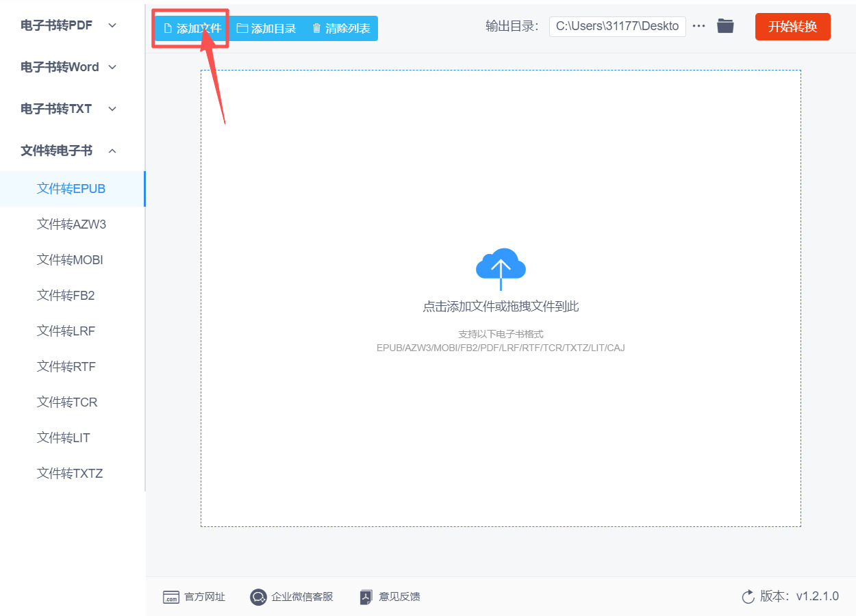Open the 电子书转Word category label
The width and height of the screenshot is (856, 616).
click(x=60, y=67)
